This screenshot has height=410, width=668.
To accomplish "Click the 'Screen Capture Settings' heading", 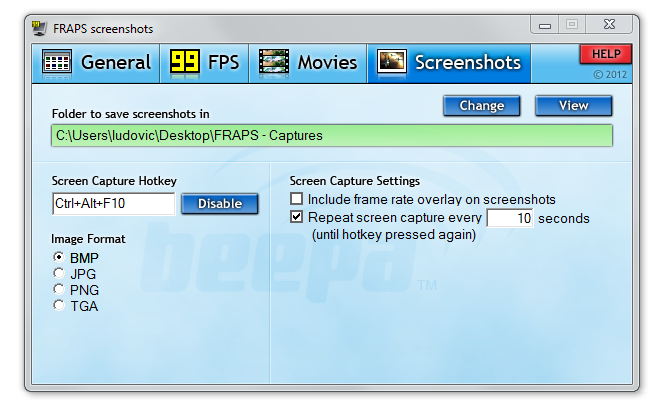I will pyautogui.click(x=355, y=181).
